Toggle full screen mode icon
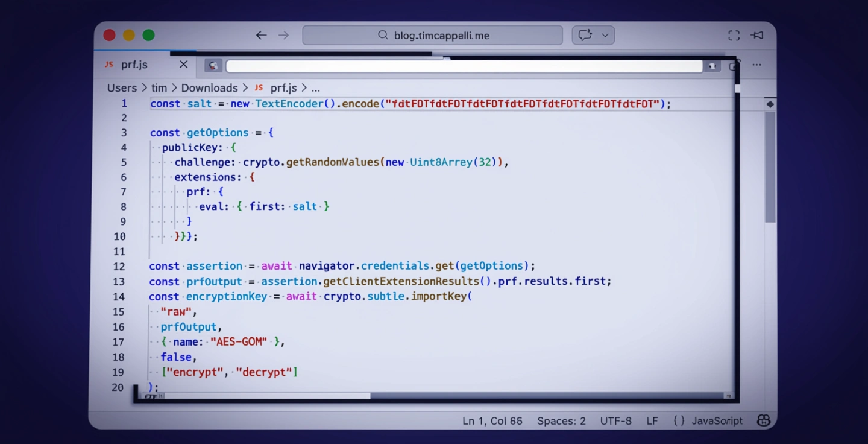The width and height of the screenshot is (868, 444). [x=734, y=36]
